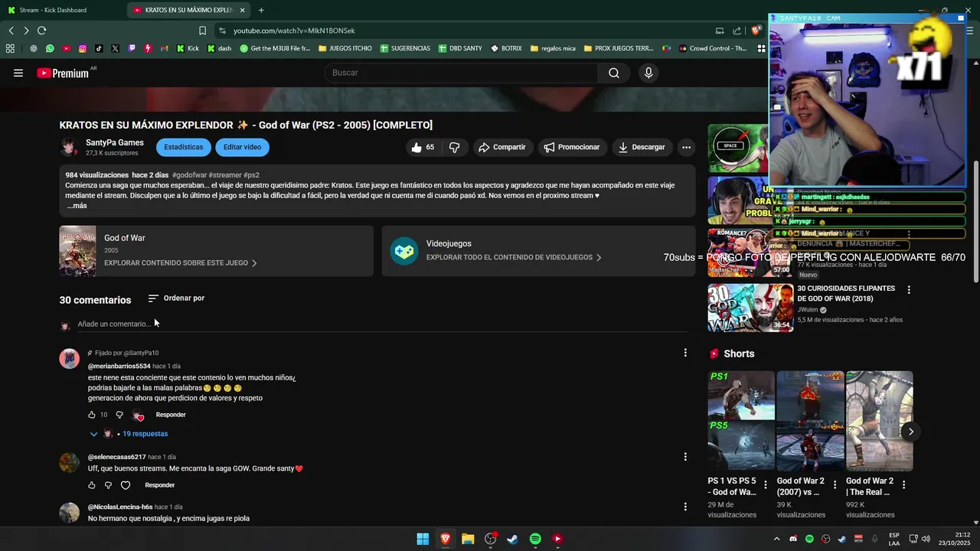Viewport: 980px width, 551px height.
Task: Click Promocionar button
Action: tap(571, 147)
